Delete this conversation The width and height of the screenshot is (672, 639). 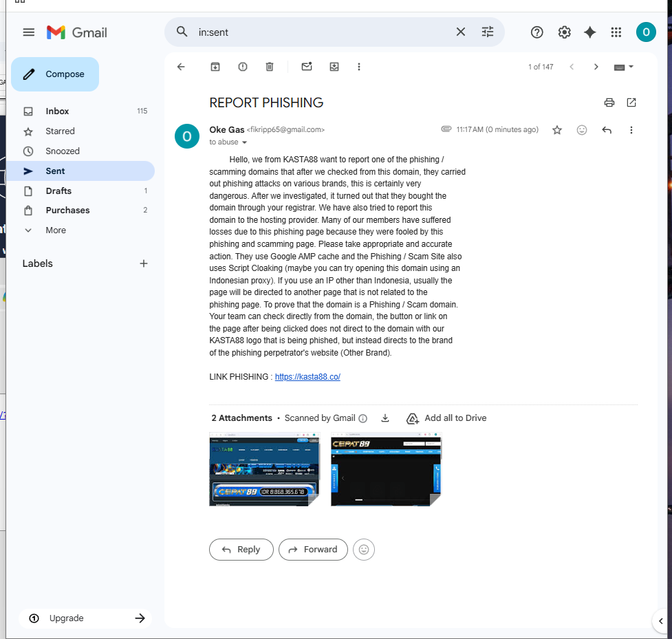(x=270, y=67)
